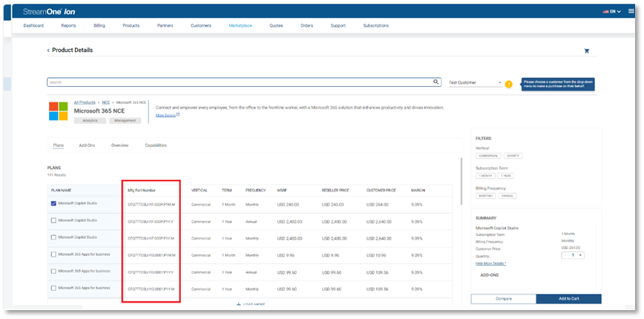Click the StreamOne Ion logo

(x=49, y=11)
